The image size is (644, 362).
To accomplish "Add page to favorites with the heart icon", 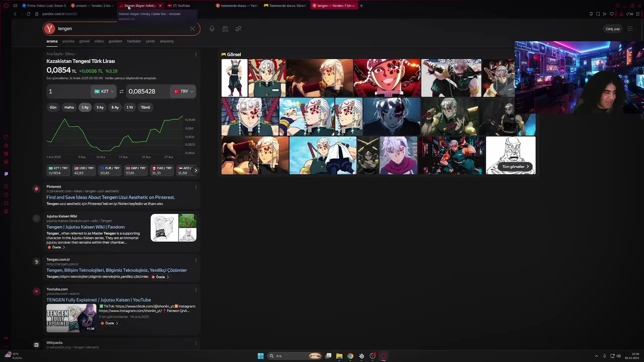I will (x=611, y=14).
